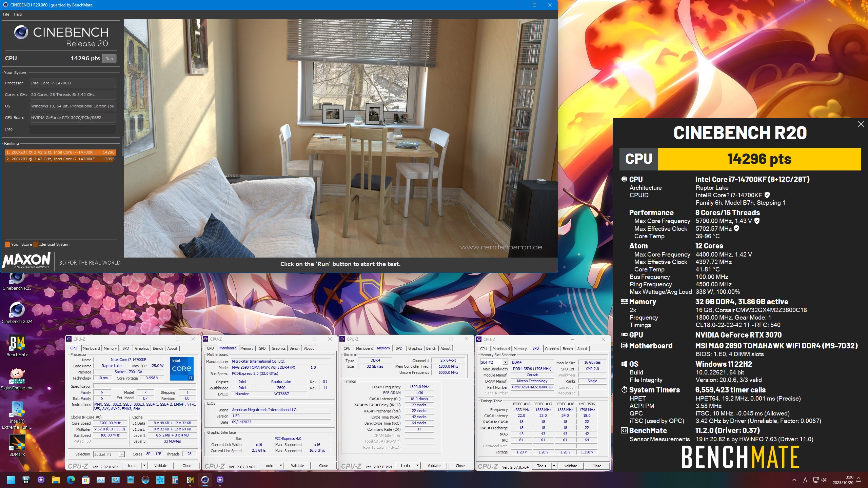This screenshot has height=488, width=868.
Task: Open File Explorer from the taskbar
Action: click(x=56, y=480)
